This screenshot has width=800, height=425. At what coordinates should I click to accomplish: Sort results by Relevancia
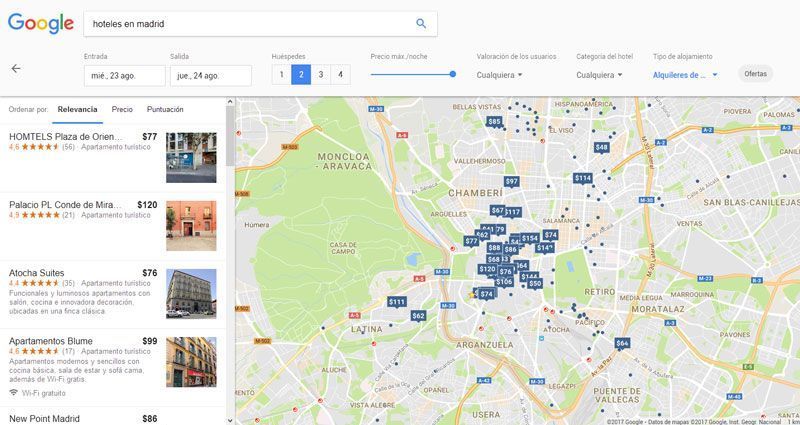pyautogui.click(x=78, y=109)
